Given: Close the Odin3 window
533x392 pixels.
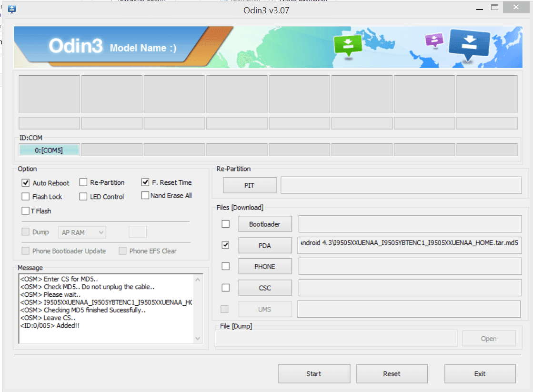Looking at the screenshot, I should (516, 8).
